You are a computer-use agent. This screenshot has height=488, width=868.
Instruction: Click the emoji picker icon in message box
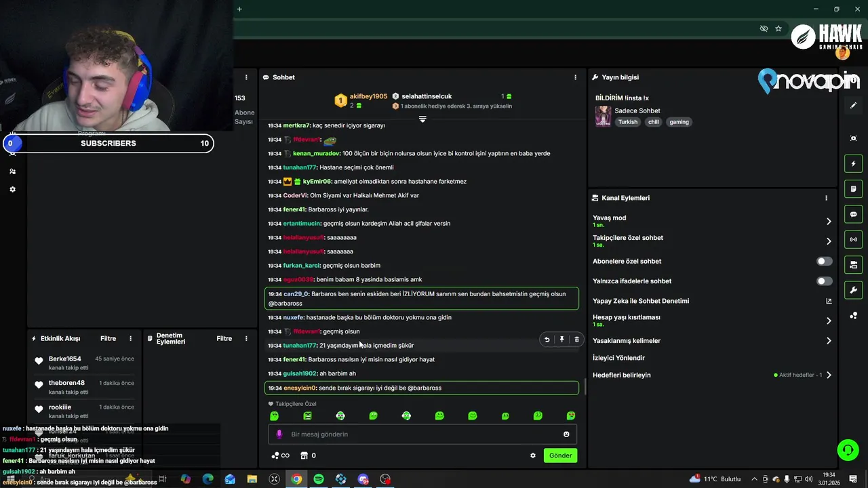(x=566, y=434)
